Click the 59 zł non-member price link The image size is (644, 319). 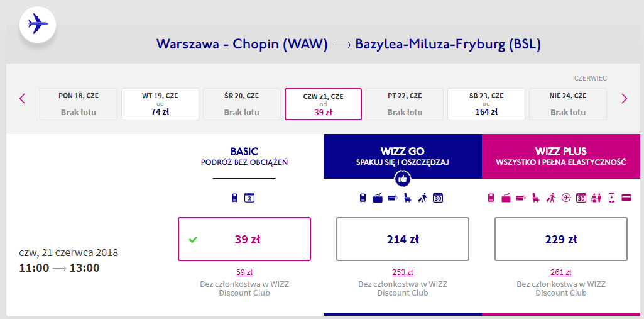[244, 272]
